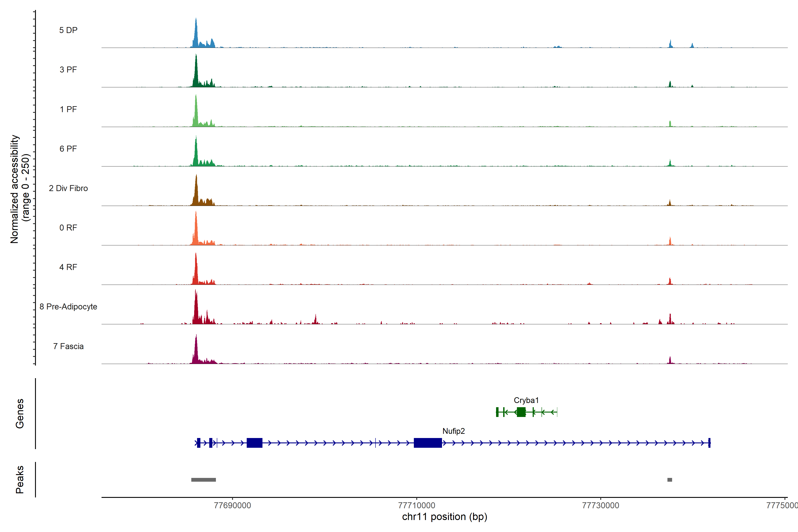Click the Cryba1 gene name label
Screen dimensions: 798x532
click(x=526, y=400)
